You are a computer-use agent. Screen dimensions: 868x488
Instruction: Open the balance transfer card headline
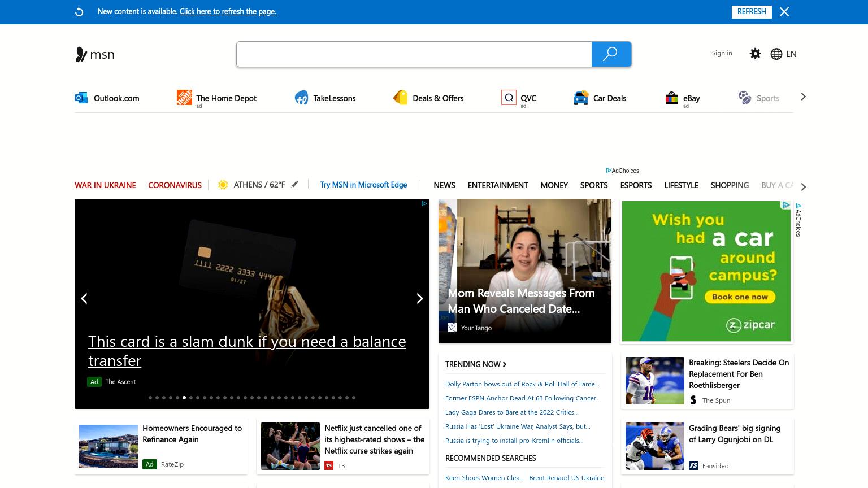pyautogui.click(x=247, y=351)
